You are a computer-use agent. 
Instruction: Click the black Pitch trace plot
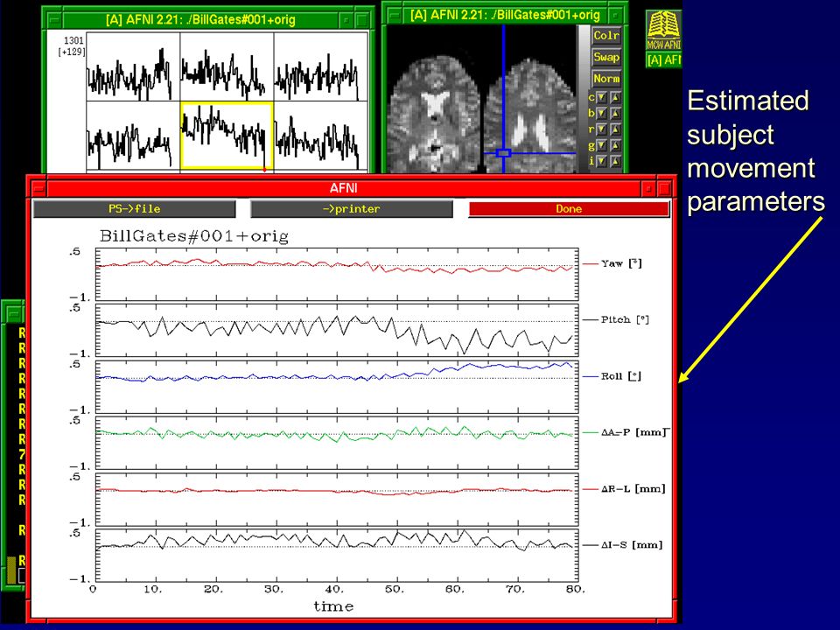(x=337, y=333)
